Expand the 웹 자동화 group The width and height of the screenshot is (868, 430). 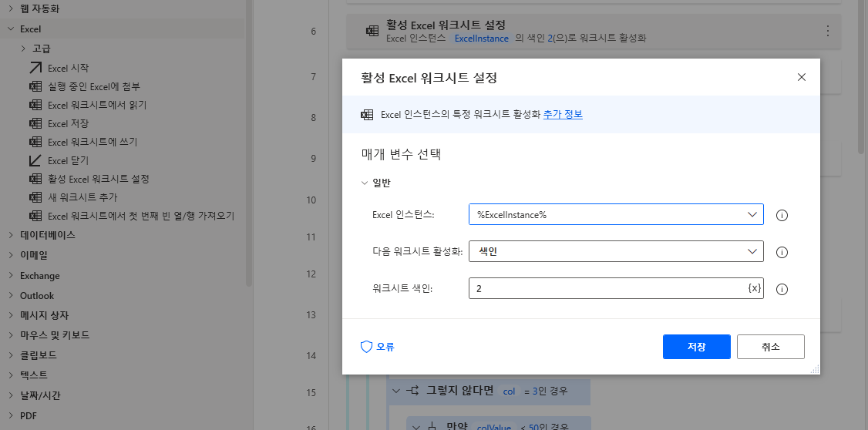pos(11,8)
